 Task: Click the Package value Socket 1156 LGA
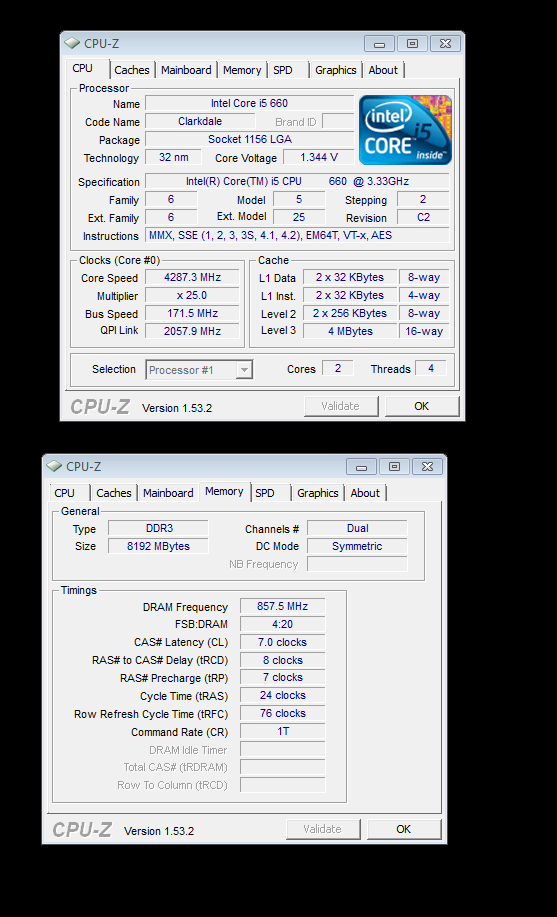coord(249,139)
